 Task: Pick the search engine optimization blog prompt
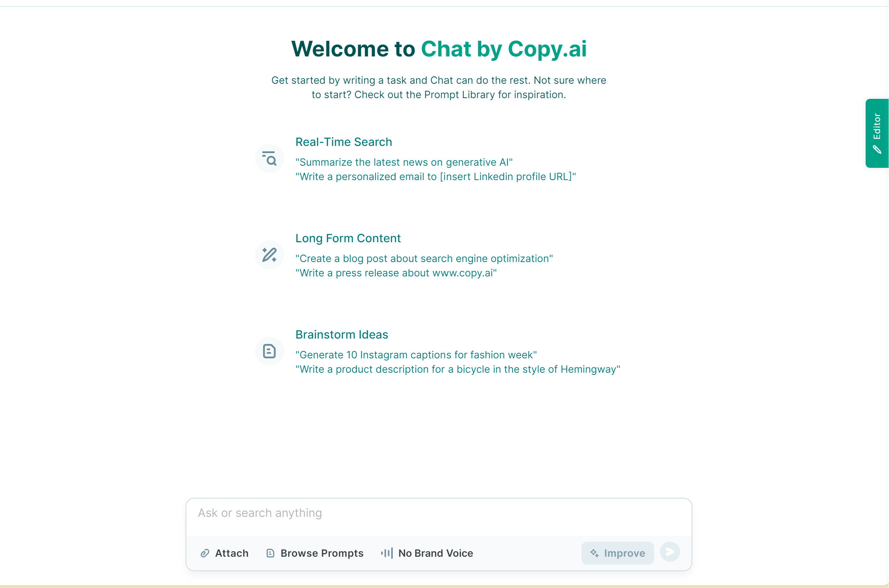[x=424, y=259]
